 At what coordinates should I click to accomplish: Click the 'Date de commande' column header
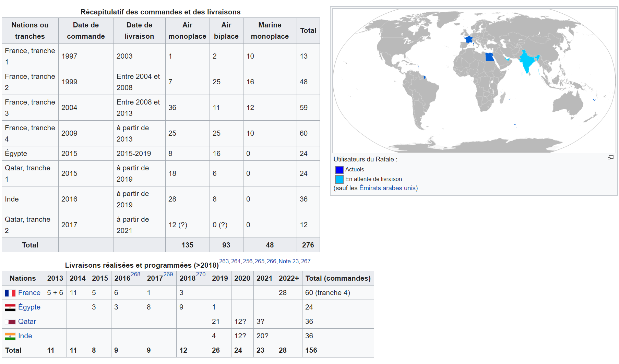(x=86, y=31)
